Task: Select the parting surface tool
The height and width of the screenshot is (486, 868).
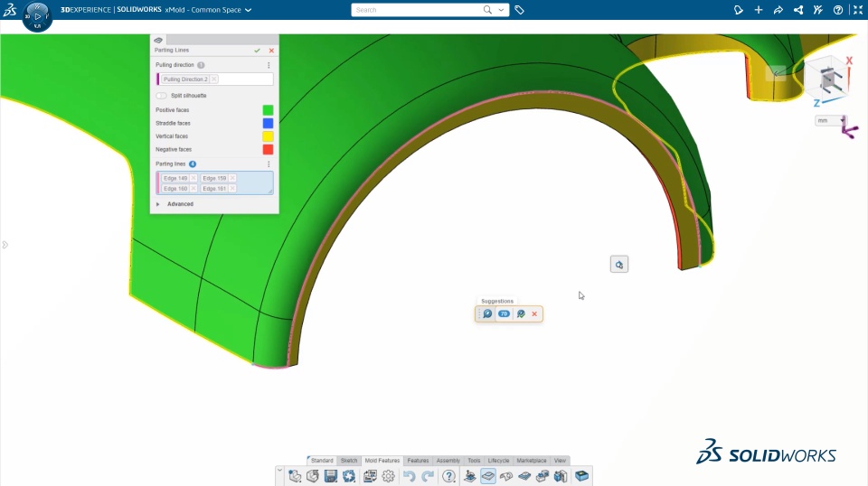Action: pos(524,476)
